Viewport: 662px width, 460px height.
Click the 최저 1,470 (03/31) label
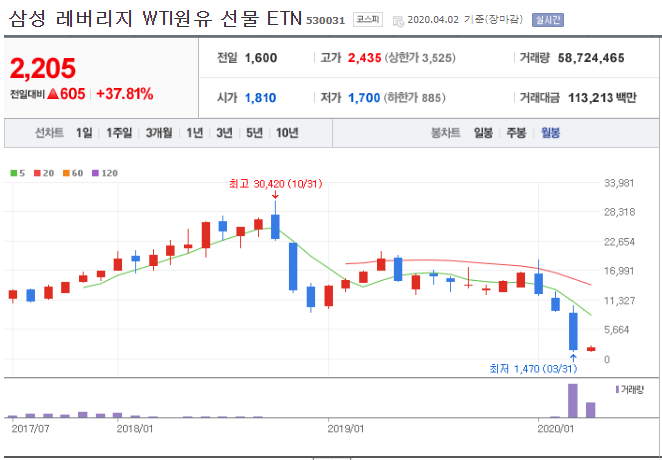(x=533, y=369)
